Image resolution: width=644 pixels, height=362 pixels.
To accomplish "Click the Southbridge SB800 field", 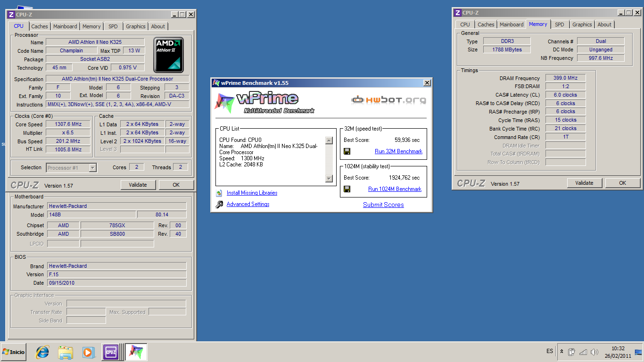I will (x=117, y=234).
